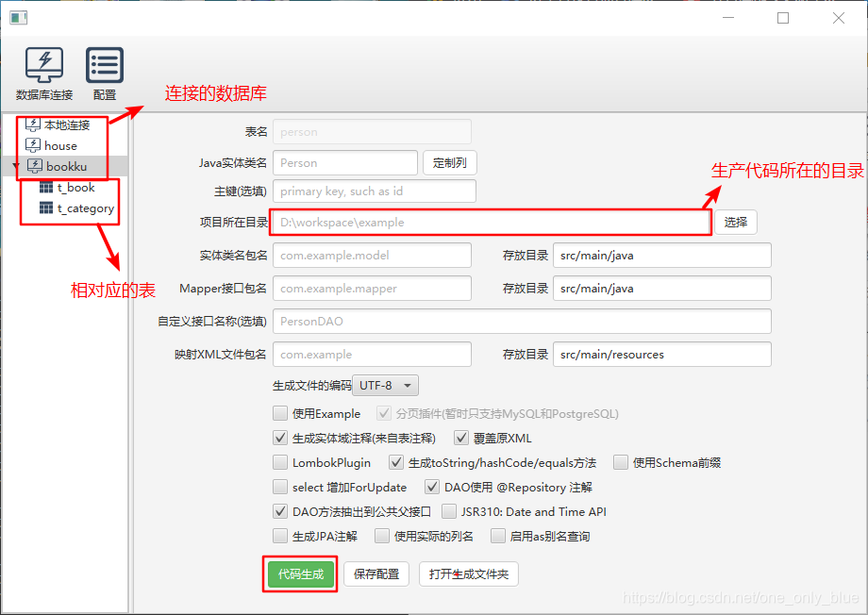Click the 主键(选填) input field

point(375,191)
